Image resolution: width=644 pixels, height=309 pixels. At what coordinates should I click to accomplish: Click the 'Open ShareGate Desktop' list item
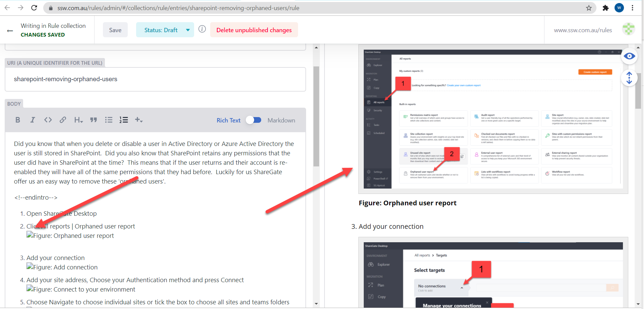pos(61,214)
